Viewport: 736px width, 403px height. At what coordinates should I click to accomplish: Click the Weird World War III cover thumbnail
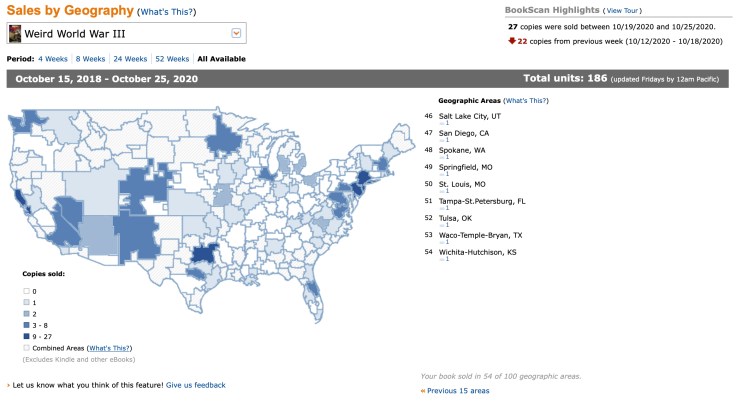tap(15, 34)
